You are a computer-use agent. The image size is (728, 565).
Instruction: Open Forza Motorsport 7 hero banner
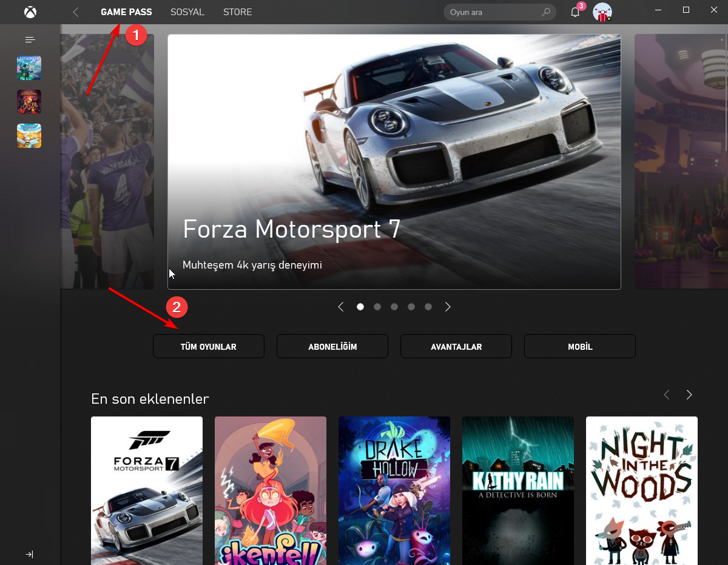[x=394, y=162]
